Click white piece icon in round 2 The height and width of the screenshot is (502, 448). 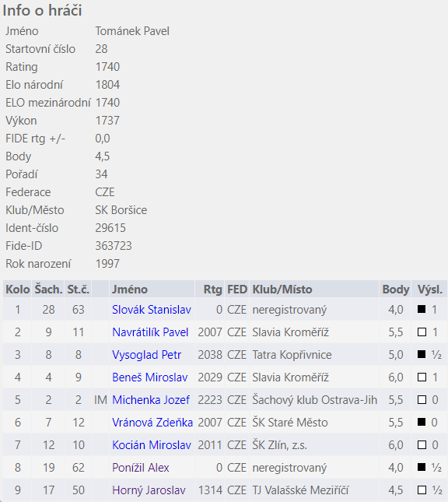pos(422,332)
